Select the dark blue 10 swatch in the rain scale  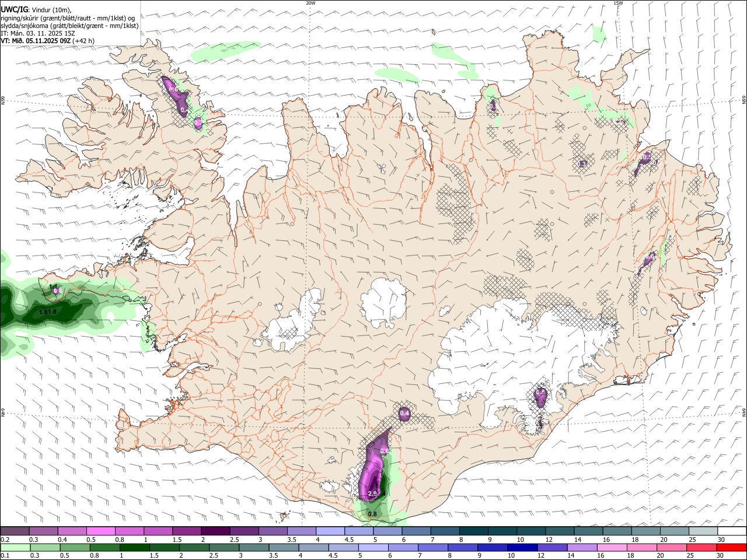pos(523,548)
